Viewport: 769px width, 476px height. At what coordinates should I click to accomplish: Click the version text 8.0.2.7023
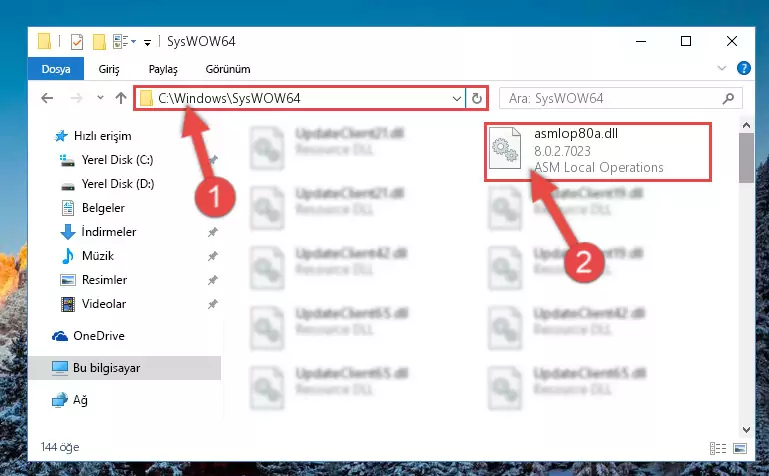tap(562, 151)
